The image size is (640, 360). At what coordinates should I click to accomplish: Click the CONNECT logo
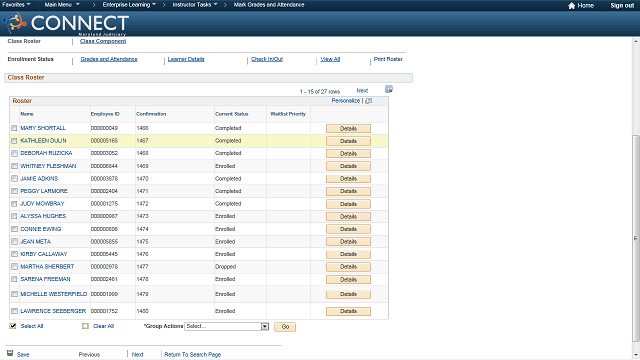click(x=65, y=23)
